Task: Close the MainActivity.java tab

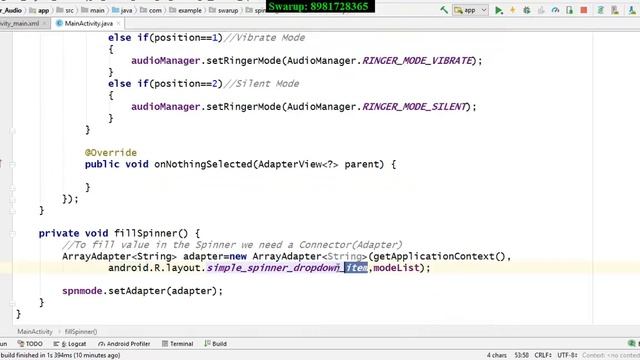Action: [118, 24]
